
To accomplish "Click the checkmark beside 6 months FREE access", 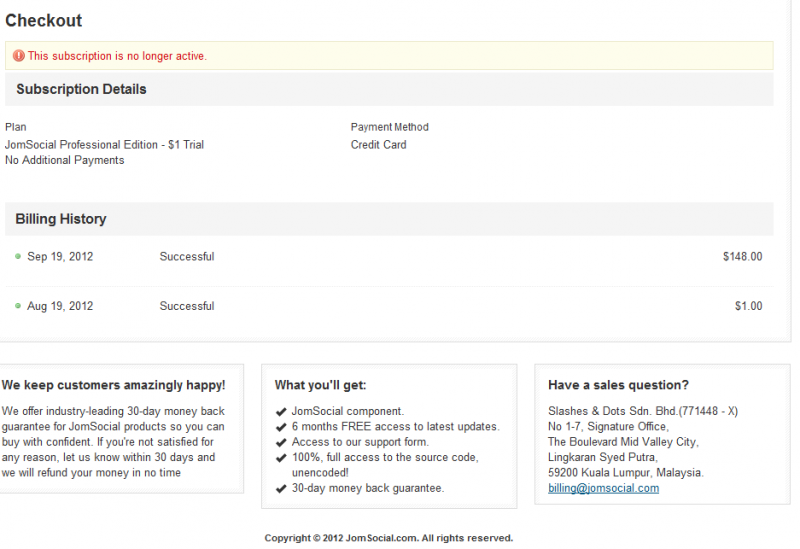I will pos(281,427).
